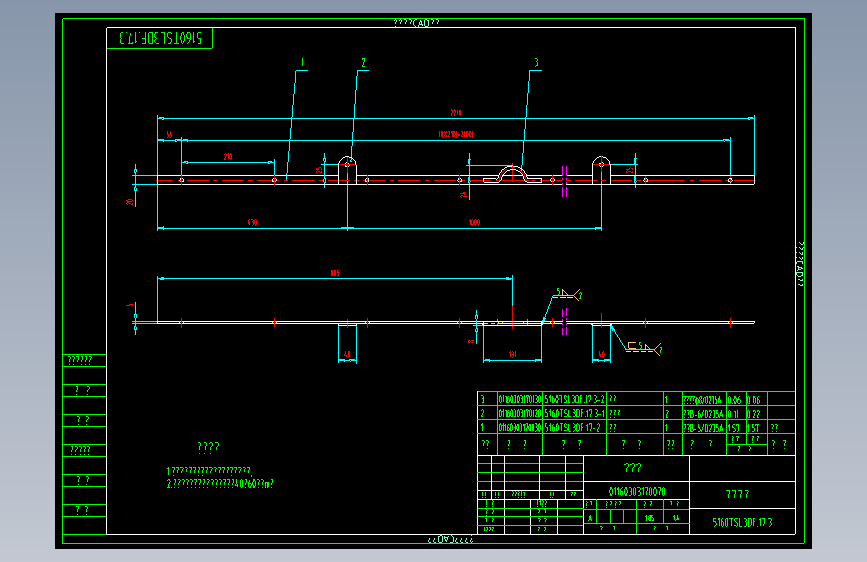The height and width of the screenshot is (562, 867).
Task: Click the ???? notes heading above the technical notes
Action: pyautogui.click(x=208, y=446)
